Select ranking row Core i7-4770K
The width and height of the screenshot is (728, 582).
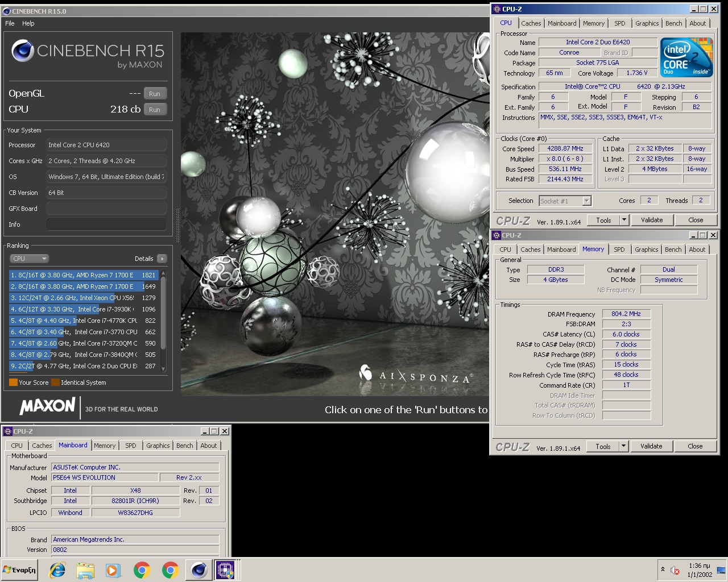[x=84, y=321]
